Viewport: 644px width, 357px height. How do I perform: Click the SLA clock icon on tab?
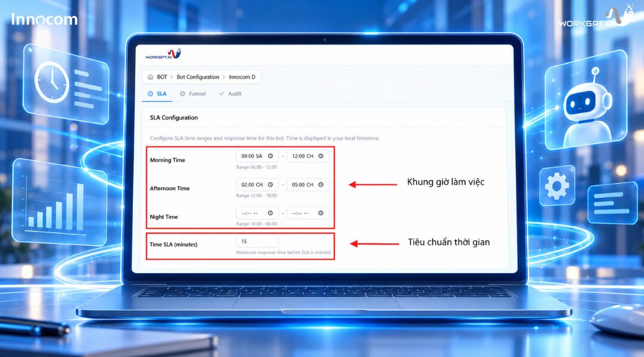pyautogui.click(x=150, y=93)
